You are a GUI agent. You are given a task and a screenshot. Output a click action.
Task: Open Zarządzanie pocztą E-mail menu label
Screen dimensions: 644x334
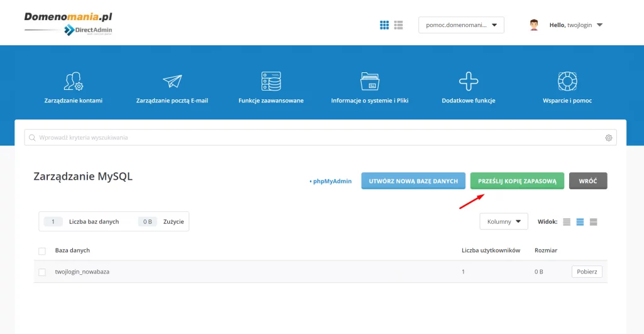click(172, 100)
